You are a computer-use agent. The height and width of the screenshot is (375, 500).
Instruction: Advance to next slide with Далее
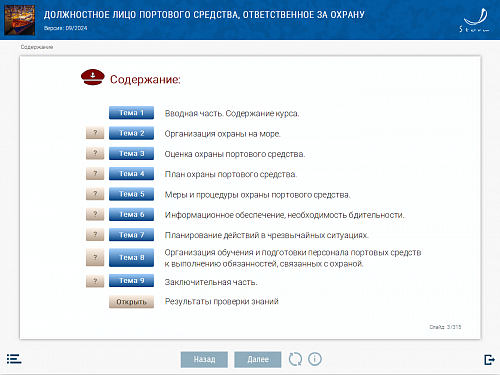[x=258, y=359]
